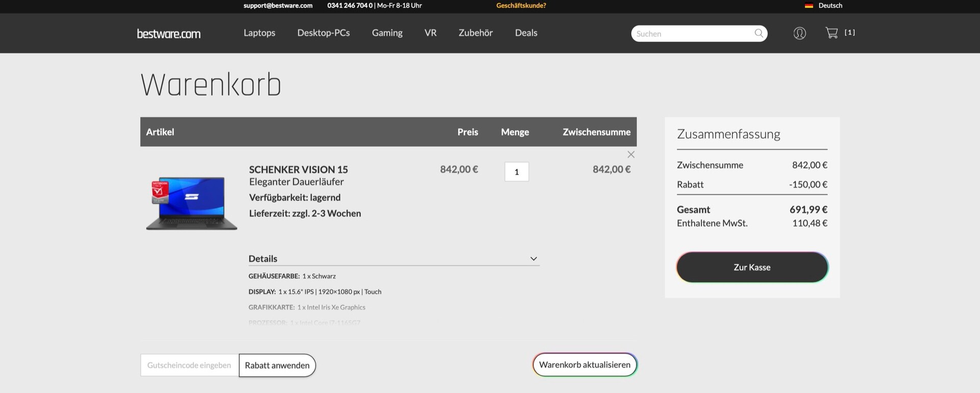Open the Deutsch language selector
980x393 pixels.
pyautogui.click(x=830, y=6)
